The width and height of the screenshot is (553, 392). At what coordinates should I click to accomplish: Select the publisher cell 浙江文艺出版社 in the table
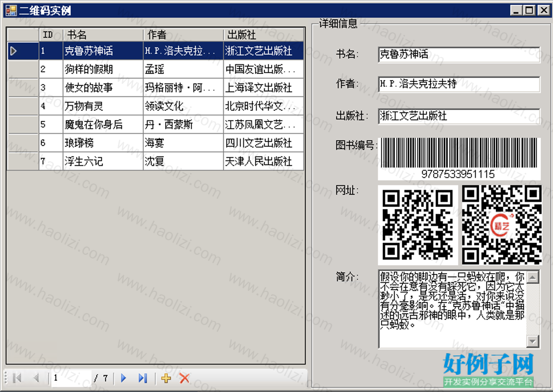click(x=263, y=51)
